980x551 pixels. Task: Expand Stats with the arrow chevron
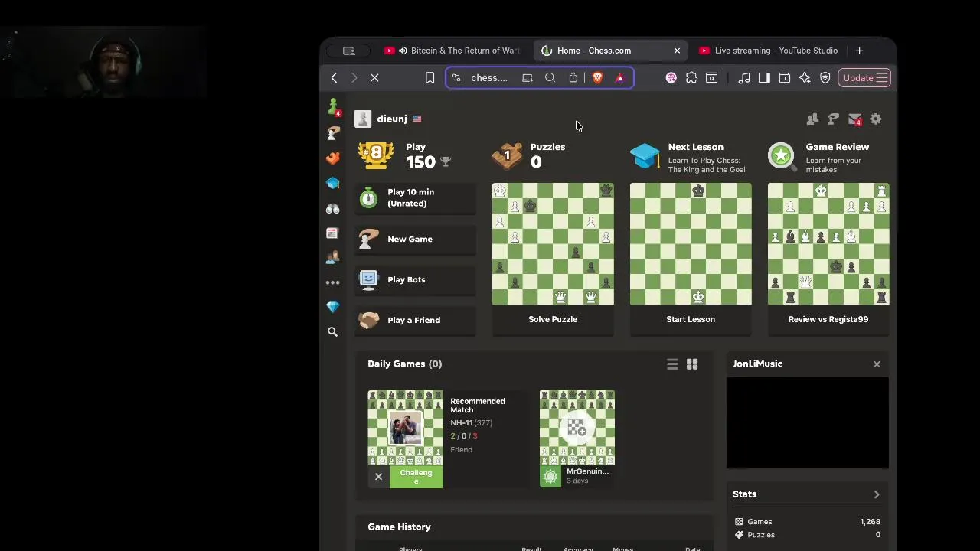point(877,494)
